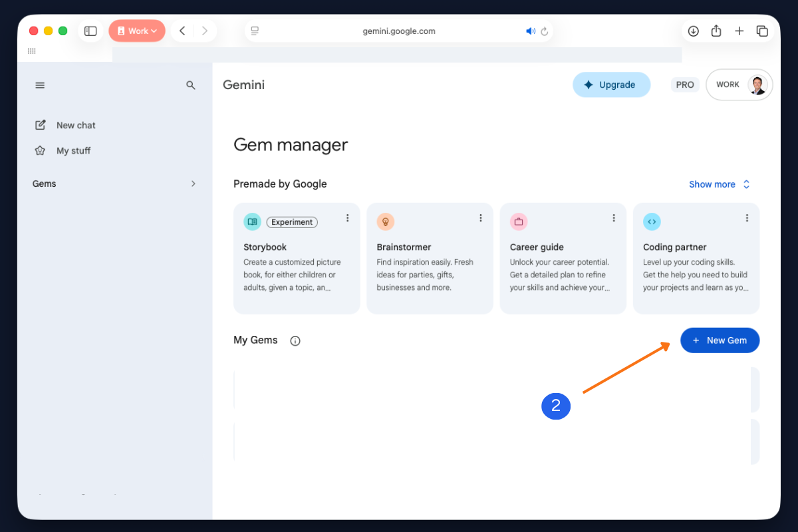Click the Coding partner code brackets icon
This screenshot has height=532, width=798.
[651, 221]
